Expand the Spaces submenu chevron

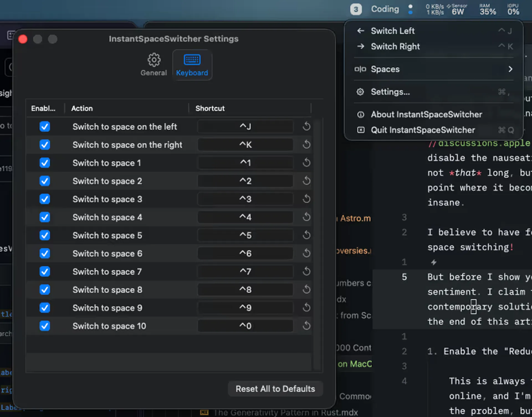(x=510, y=69)
